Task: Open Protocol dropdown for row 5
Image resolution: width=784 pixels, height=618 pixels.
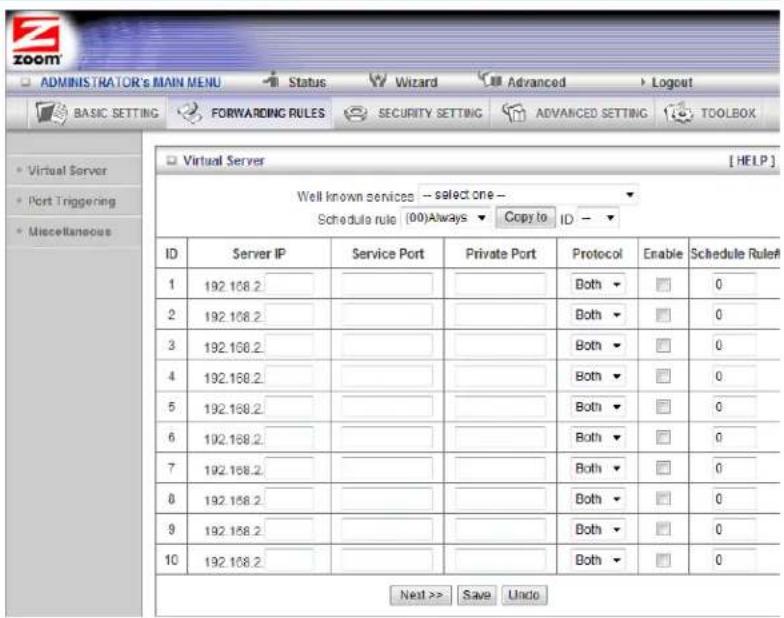Action: 598,407
